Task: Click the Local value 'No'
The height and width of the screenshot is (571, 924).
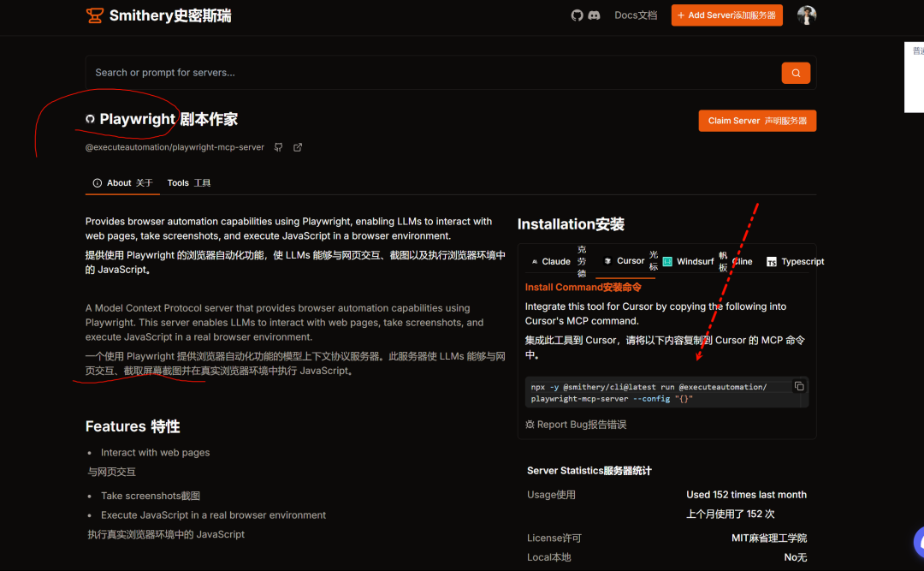Action: click(x=795, y=557)
